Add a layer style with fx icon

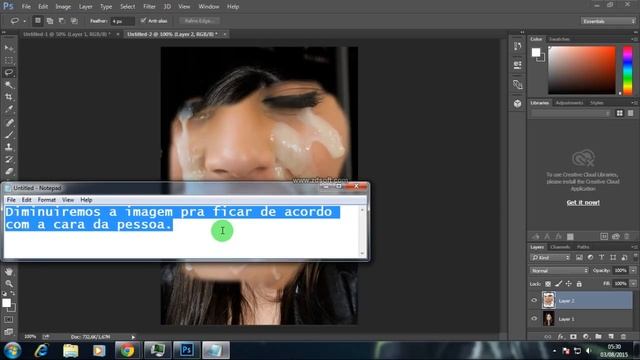tap(561, 337)
